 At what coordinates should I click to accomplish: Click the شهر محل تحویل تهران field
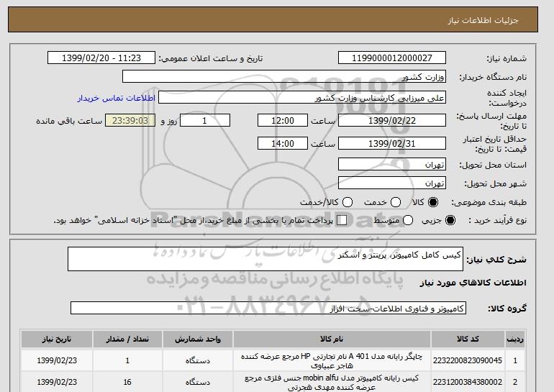(392, 183)
